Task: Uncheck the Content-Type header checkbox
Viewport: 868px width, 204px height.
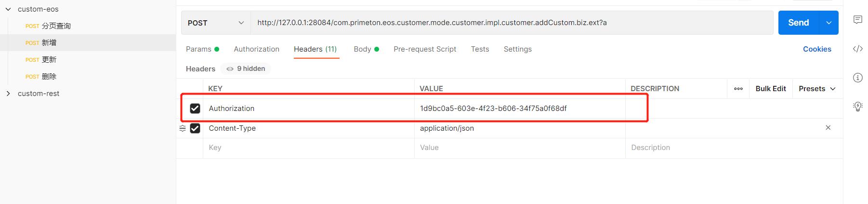Action: 195,128
